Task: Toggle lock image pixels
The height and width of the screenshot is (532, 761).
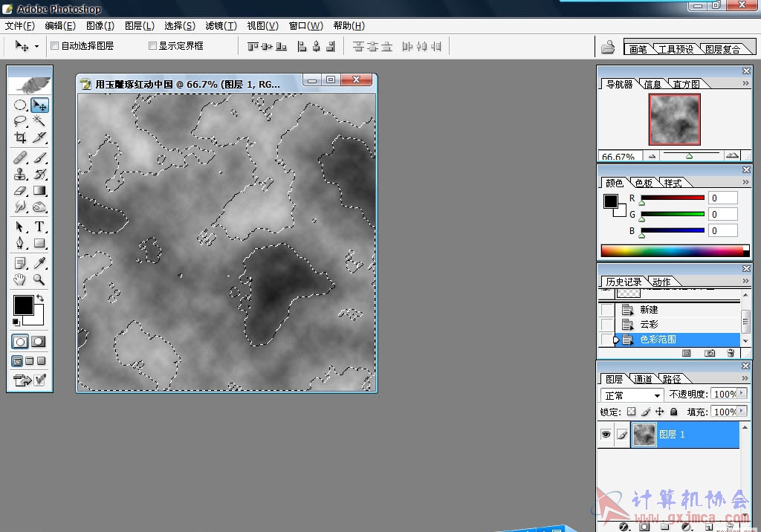Action: point(646,412)
